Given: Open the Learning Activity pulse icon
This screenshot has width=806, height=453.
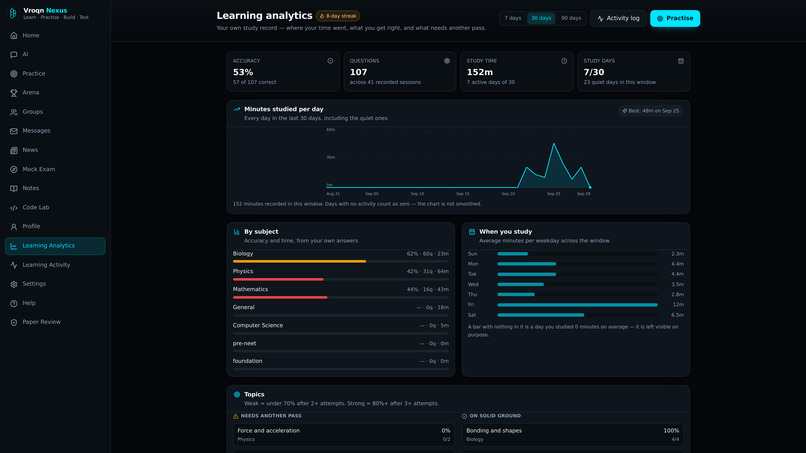Looking at the screenshot, I should coord(14,265).
